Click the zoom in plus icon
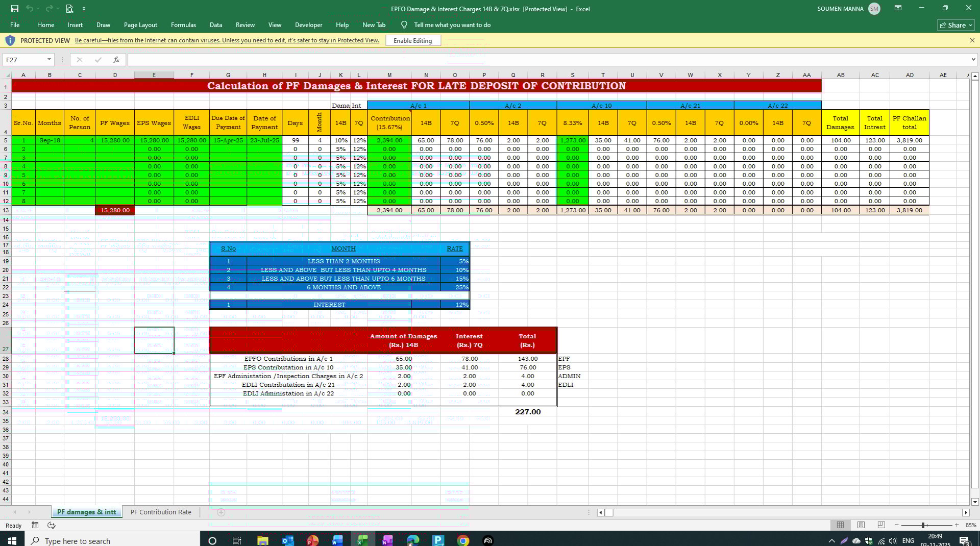Screen dimensions: 980x546 pos(957,525)
